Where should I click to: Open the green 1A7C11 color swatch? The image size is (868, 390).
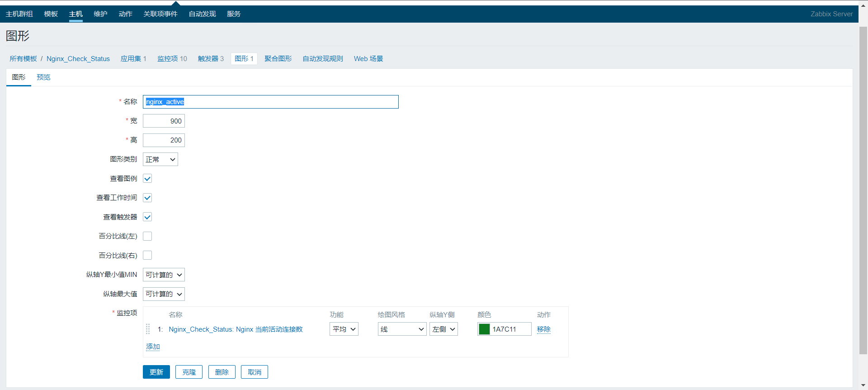tap(484, 329)
